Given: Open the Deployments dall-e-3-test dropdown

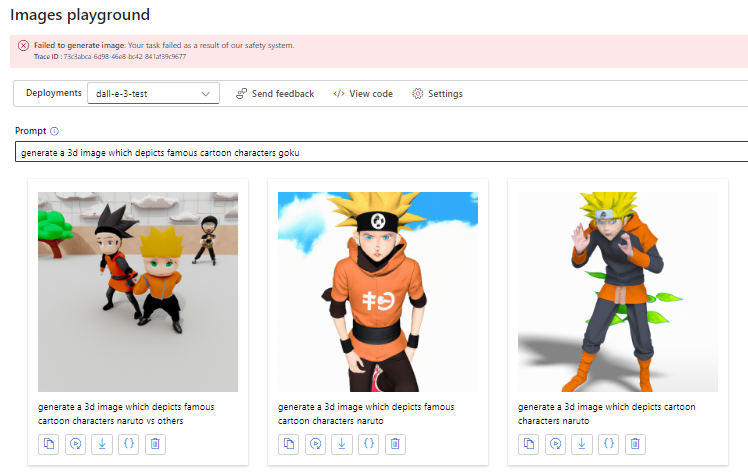Looking at the screenshot, I should pyautogui.click(x=153, y=93).
